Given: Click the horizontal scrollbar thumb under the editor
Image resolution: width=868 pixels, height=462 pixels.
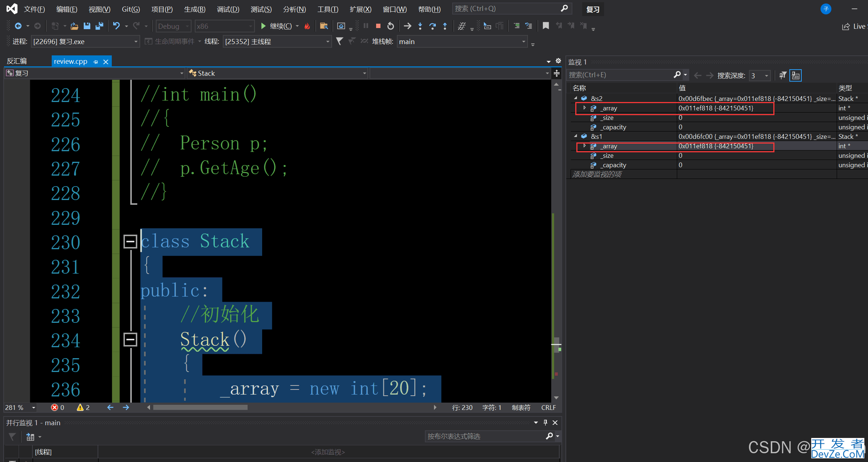Looking at the screenshot, I should pos(200,407).
